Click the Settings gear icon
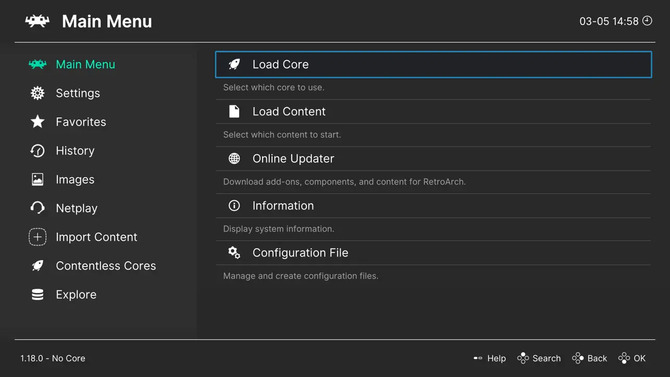The width and height of the screenshot is (670, 377). pos(37,93)
